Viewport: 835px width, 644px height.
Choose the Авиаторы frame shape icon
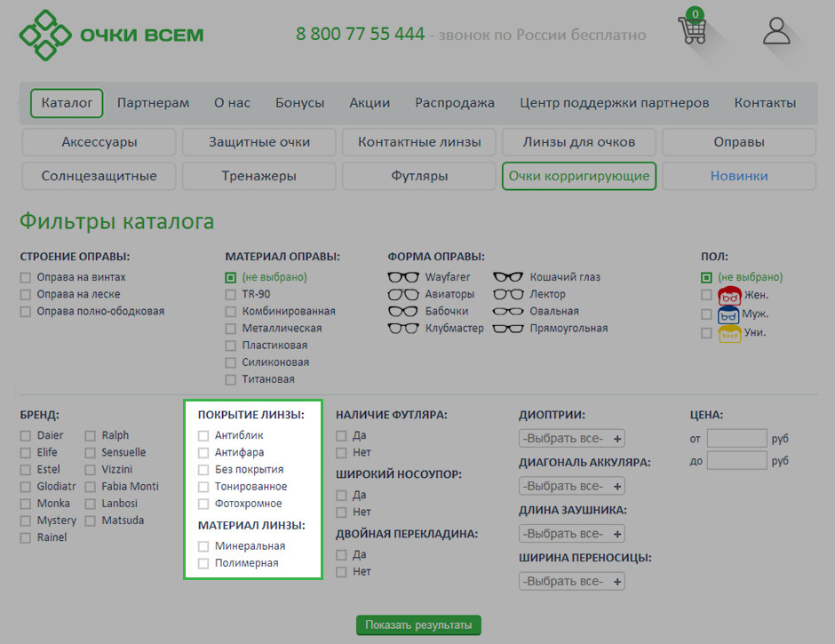(x=403, y=294)
